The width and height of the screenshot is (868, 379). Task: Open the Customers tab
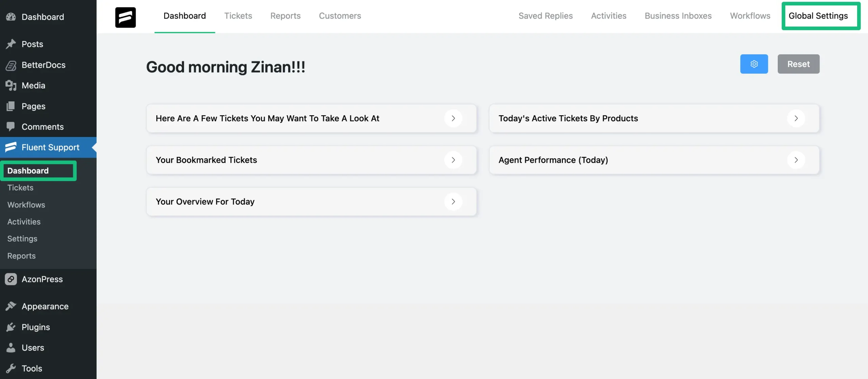pos(340,16)
